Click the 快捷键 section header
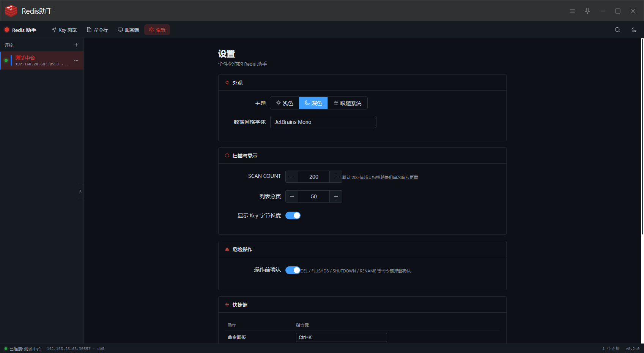The width and height of the screenshot is (644, 353). click(362, 305)
